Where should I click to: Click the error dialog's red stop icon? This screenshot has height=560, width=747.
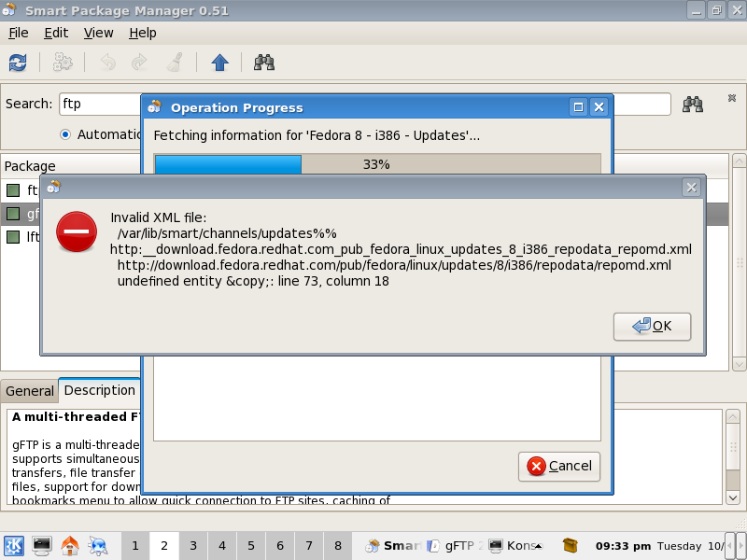(x=77, y=231)
